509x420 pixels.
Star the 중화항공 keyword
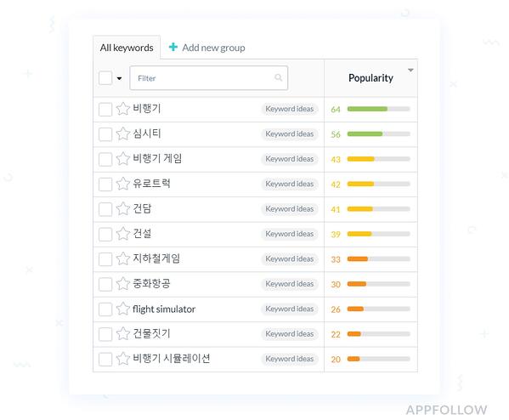pos(123,284)
